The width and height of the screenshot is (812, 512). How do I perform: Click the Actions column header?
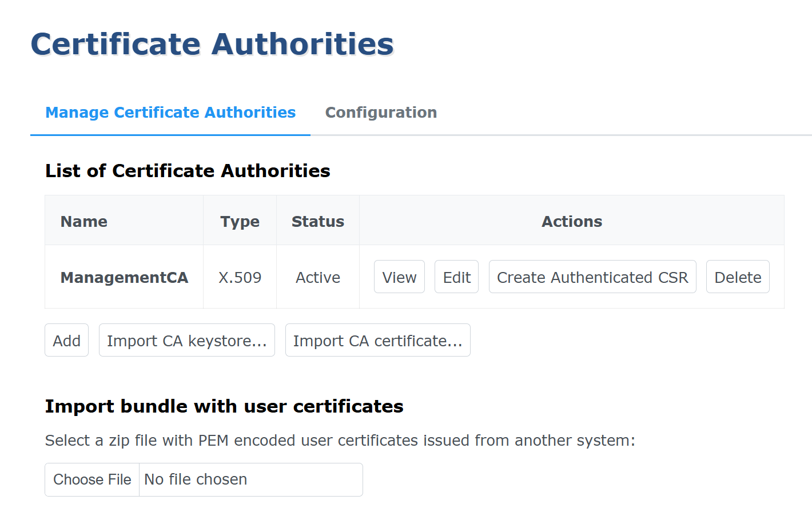click(x=572, y=222)
